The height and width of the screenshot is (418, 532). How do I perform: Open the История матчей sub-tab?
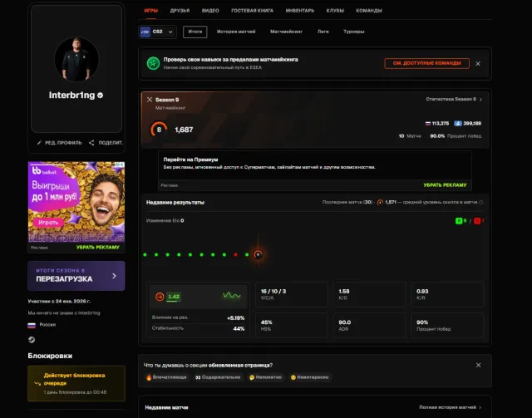236,32
